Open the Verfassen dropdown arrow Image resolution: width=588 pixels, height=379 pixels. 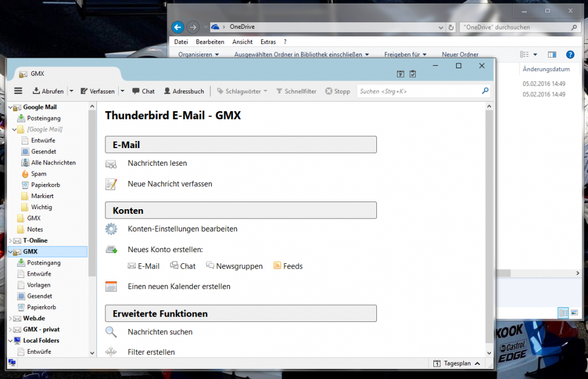coord(122,91)
